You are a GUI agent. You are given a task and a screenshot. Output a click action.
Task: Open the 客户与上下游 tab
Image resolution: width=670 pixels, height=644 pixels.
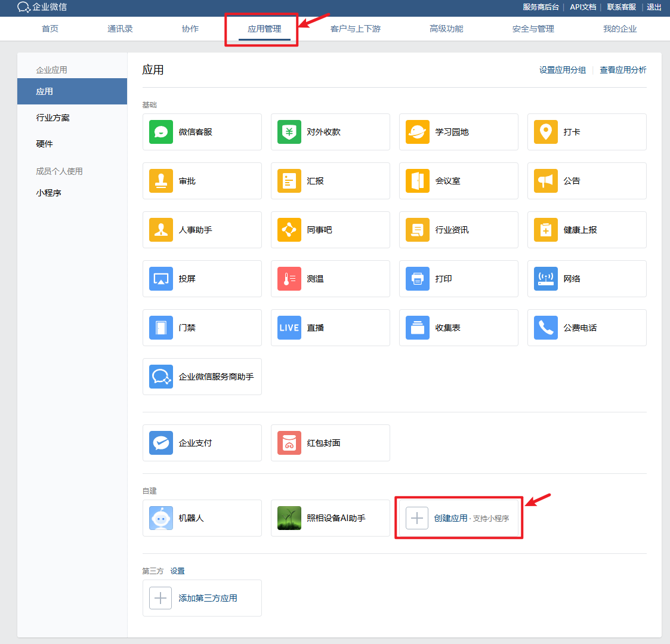356,29
